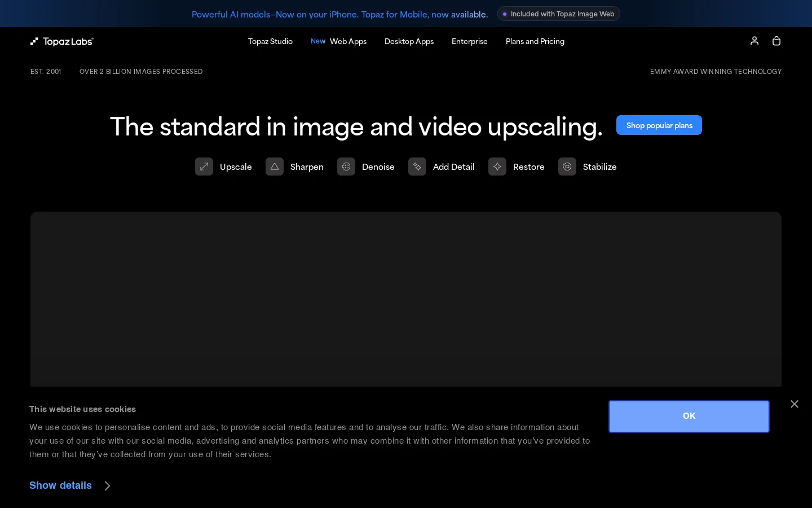Viewport: 812px width, 508px height.
Task: Open the Desktop Apps menu
Action: pyautogui.click(x=409, y=41)
